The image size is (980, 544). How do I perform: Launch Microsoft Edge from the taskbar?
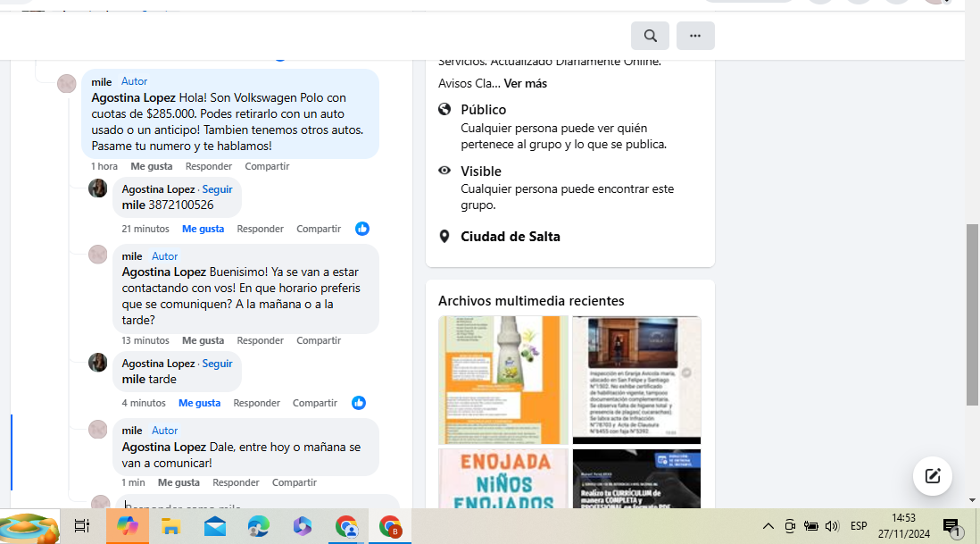click(259, 526)
